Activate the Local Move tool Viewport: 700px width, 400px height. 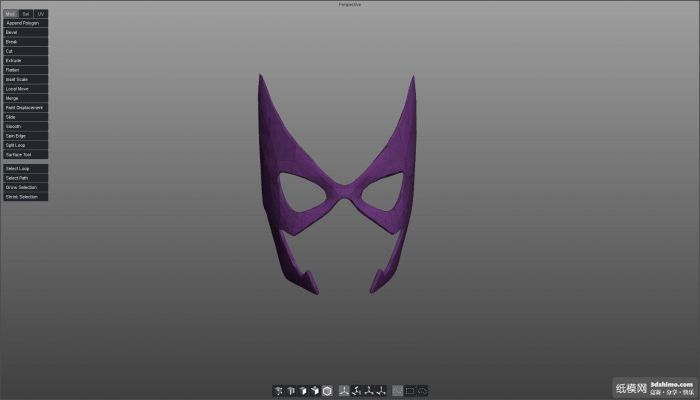pos(25,88)
